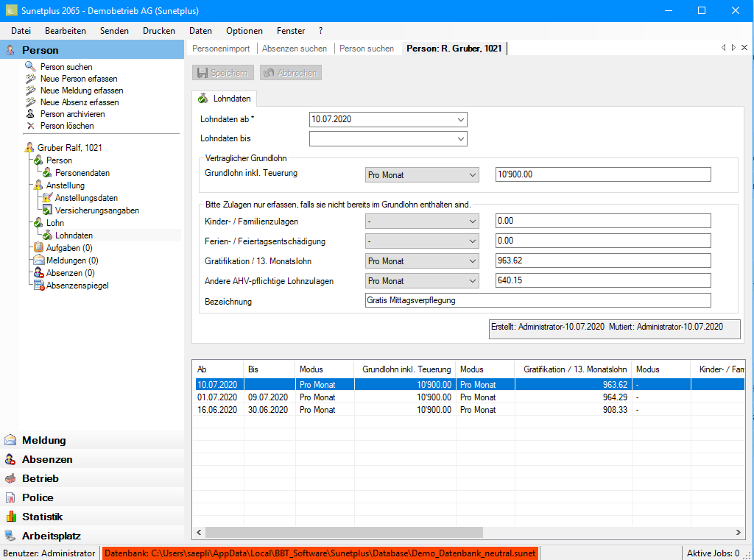This screenshot has height=560, width=754.
Task: Click the Speichern button
Action: (223, 73)
